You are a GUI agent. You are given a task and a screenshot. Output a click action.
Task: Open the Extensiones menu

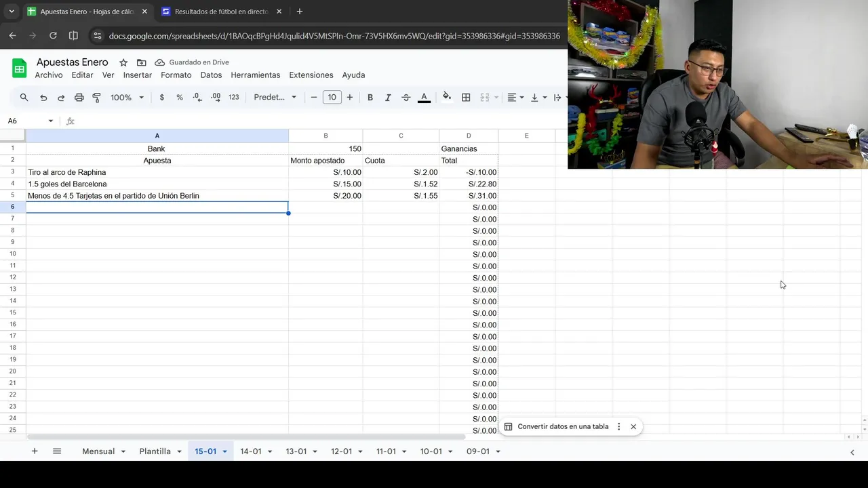click(311, 75)
